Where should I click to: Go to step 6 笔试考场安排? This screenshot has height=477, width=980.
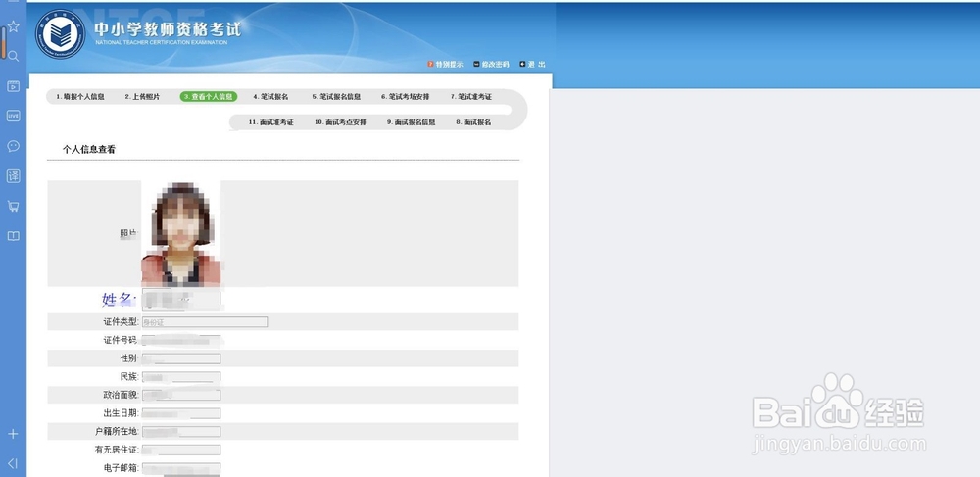pyautogui.click(x=406, y=97)
